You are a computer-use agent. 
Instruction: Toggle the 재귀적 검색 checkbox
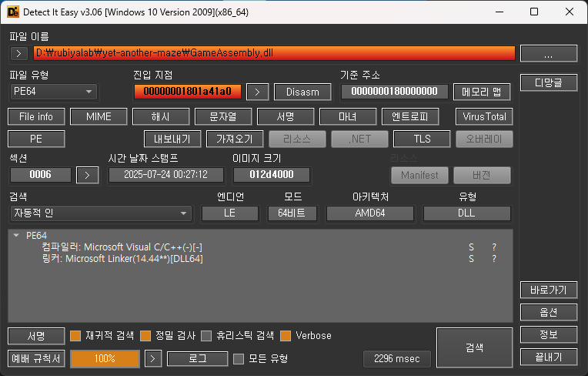pyautogui.click(x=75, y=336)
